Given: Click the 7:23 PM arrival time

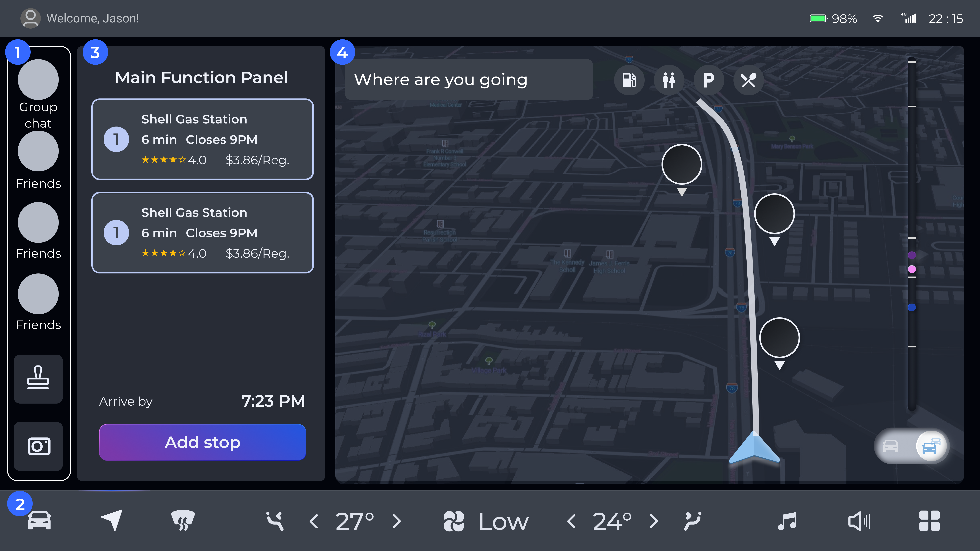Looking at the screenshot, I should pos(273,401).
